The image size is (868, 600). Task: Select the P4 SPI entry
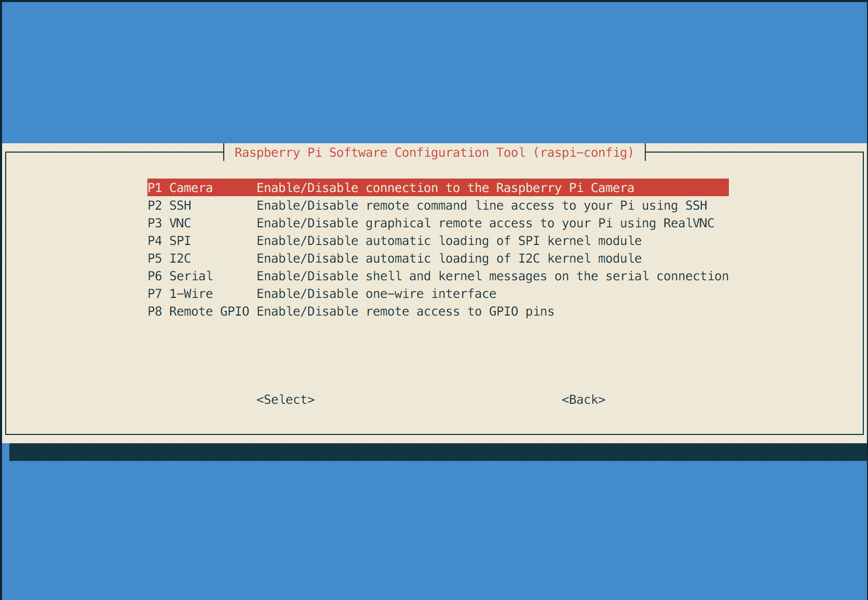(438, 241)
